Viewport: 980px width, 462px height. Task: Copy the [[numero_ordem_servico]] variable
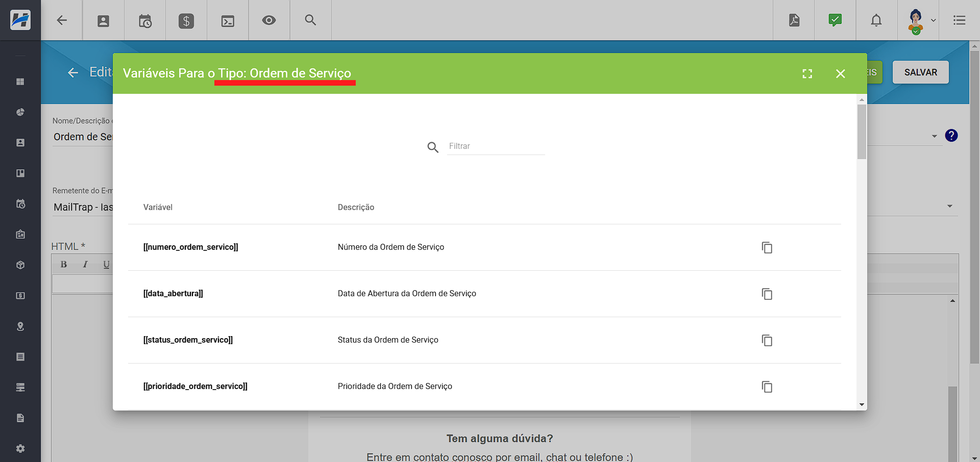767,247
